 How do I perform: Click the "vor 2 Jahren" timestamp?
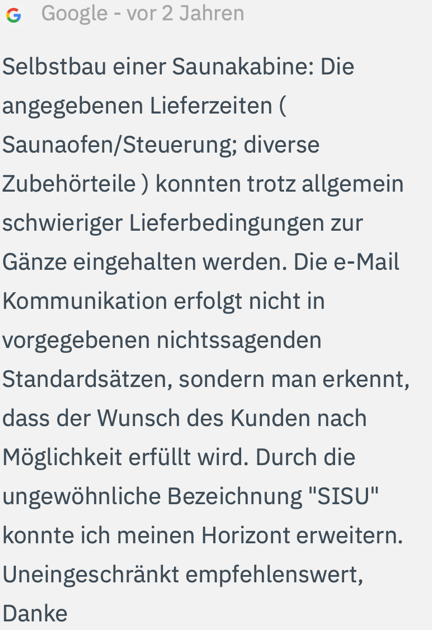click(x=185, y=13)
